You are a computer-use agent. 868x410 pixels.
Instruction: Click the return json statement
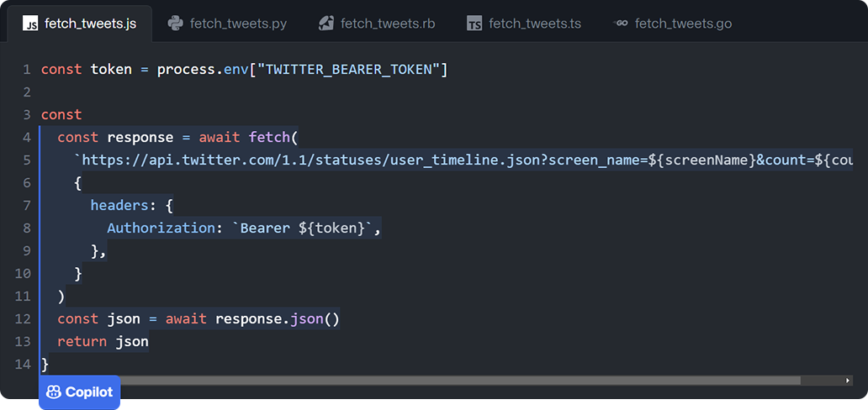103,341
